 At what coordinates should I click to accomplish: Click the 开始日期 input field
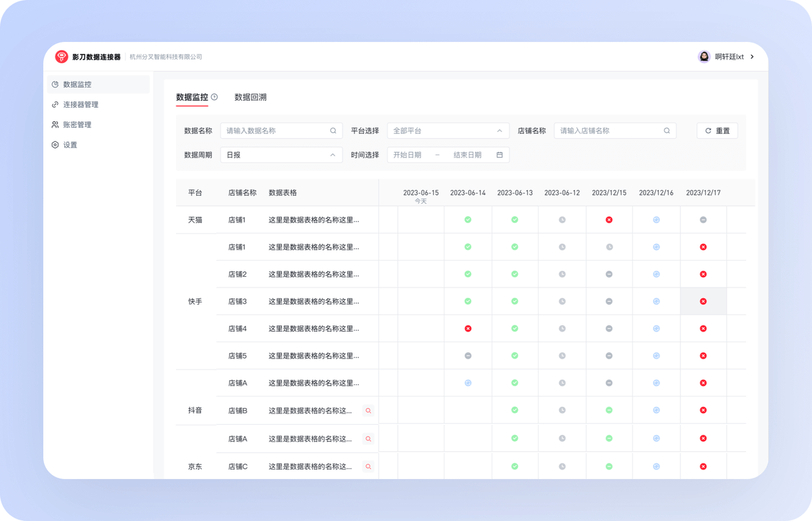[408, 155]
